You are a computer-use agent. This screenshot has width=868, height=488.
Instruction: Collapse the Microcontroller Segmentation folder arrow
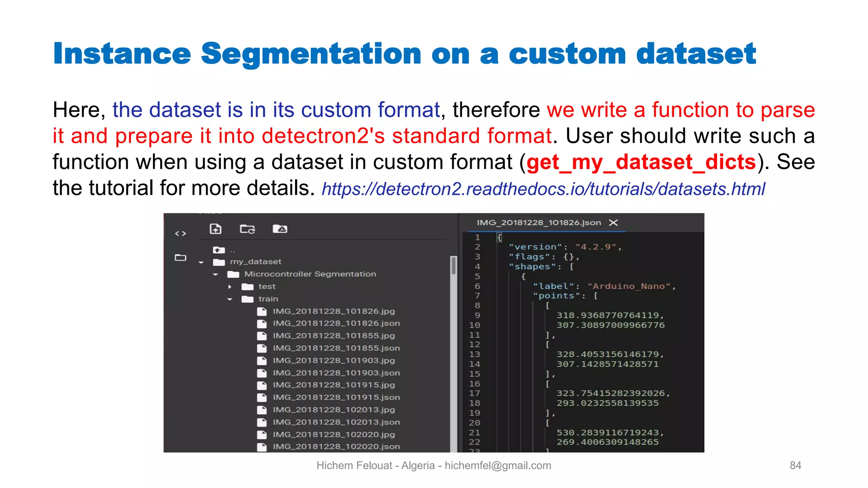[x=215, y=275]
